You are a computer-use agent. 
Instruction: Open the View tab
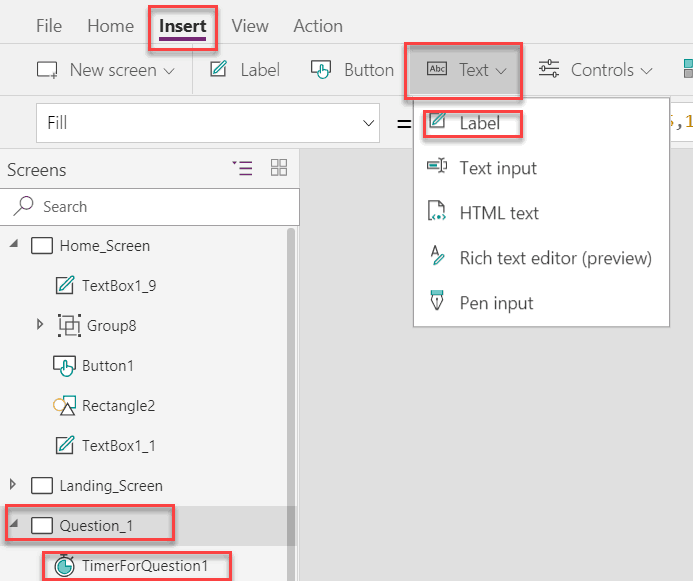(250, 26)
